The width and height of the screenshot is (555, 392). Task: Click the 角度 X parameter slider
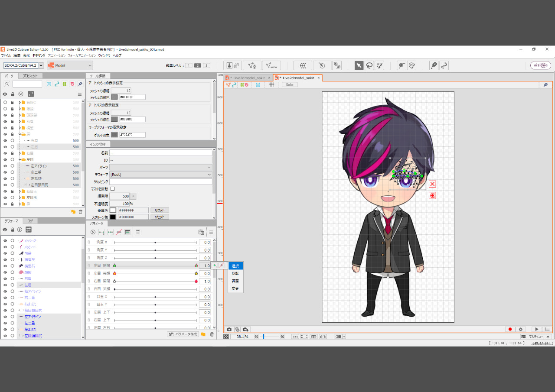click(155, 243)
